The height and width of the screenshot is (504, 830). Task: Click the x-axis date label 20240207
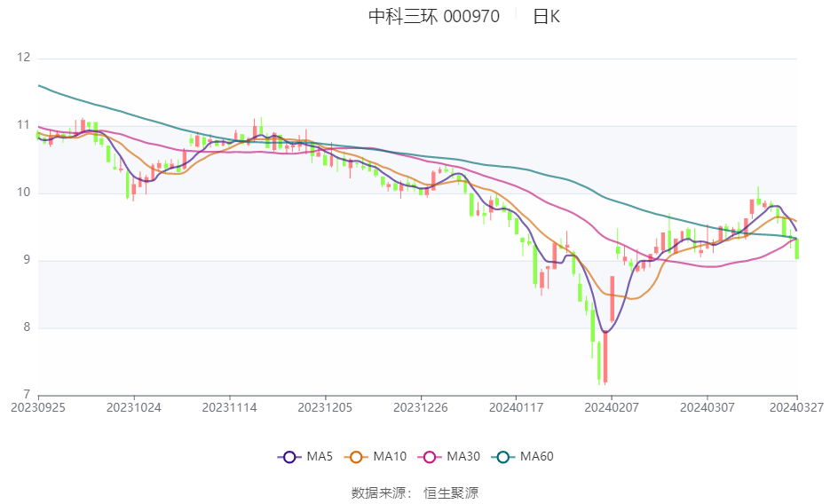[x=612, y=408]
